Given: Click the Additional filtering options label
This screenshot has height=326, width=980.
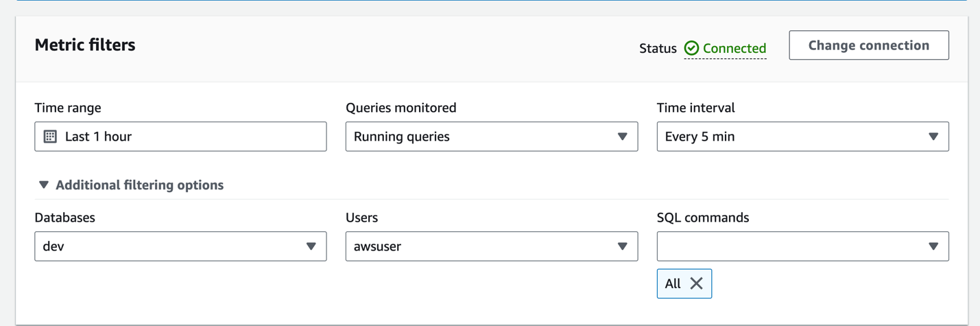Looking at the screenshot, I should coord(139,185).
